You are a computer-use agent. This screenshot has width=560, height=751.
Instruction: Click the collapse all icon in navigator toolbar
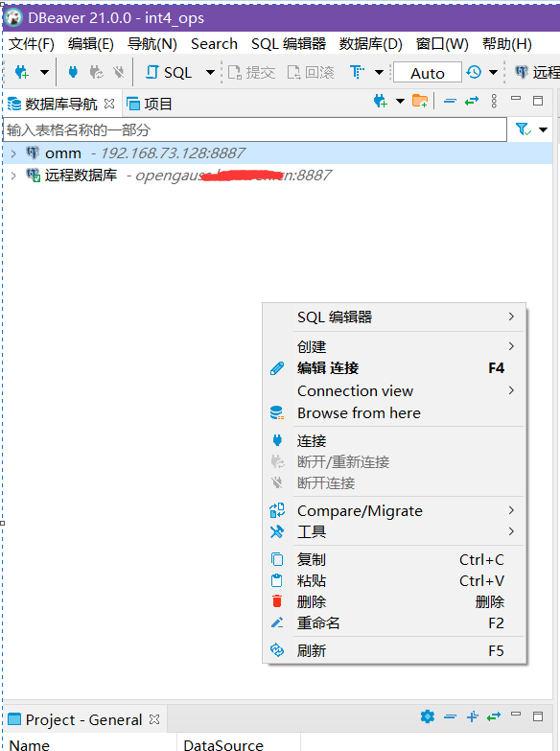point(450,101)
